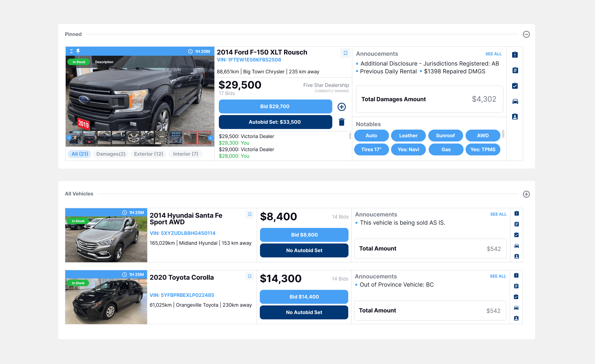Collapse the Pinned section

coord(526,34)
